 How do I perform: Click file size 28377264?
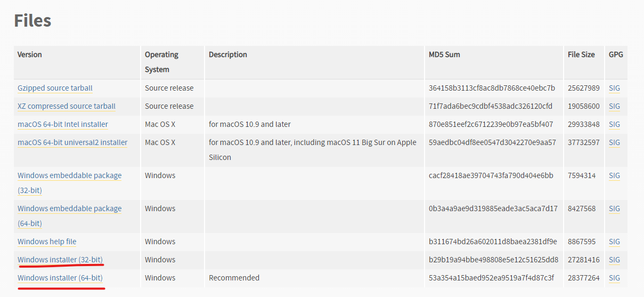coord(583,278)
